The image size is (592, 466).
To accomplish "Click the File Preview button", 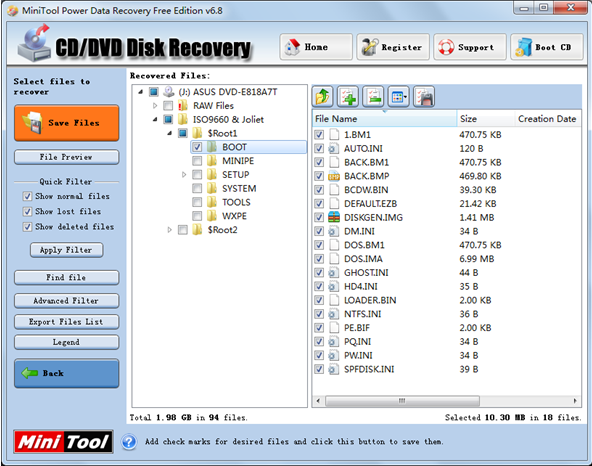I will click(66, 157).
